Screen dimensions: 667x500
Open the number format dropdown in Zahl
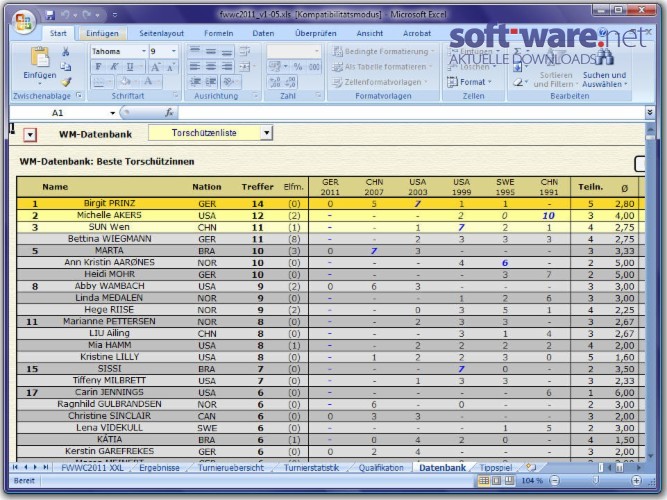coord(316,51)
